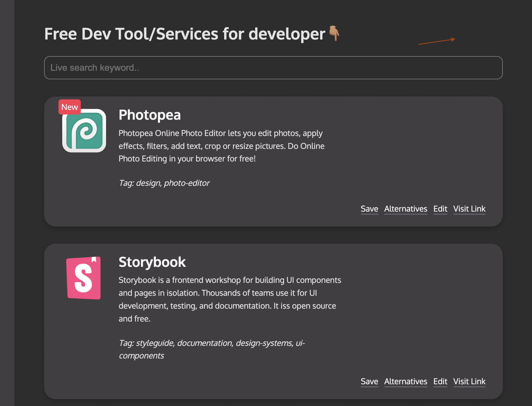The image size is (532, 406).
Task: Click the Photopea spiral logo icon
Action: [x=84, y=131]
